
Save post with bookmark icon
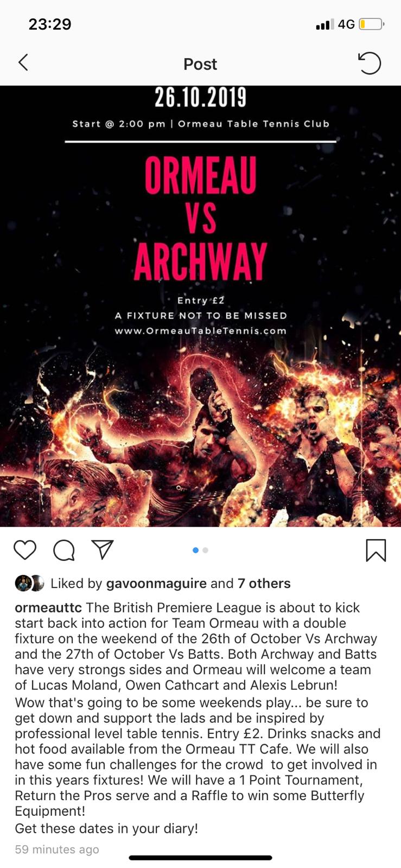coord(376,550)
